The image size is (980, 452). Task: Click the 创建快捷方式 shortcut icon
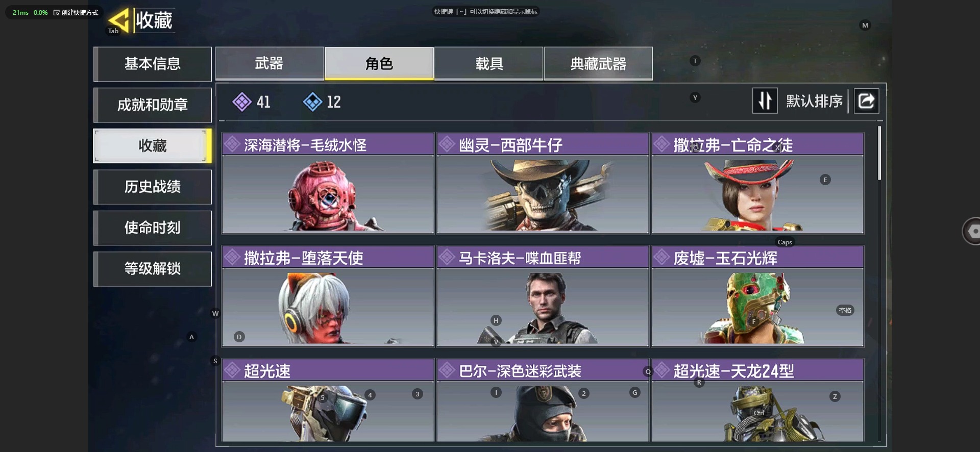[x=56, y=12]
